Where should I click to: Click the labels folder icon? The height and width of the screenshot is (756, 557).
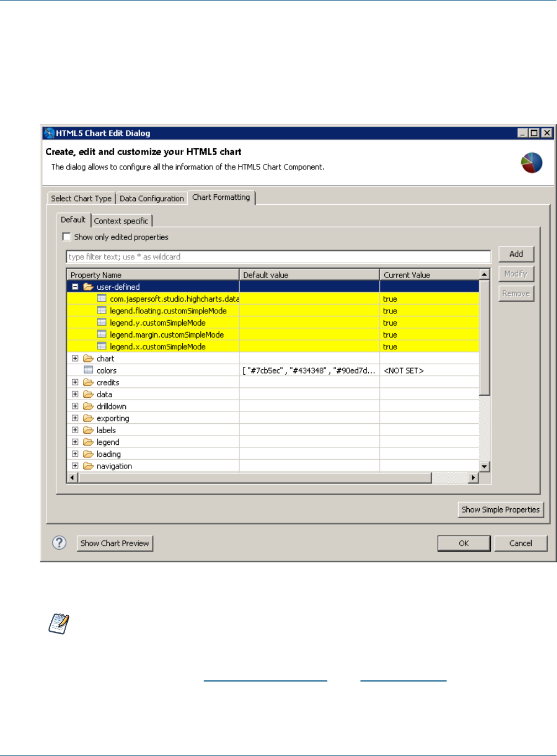[x=88, y=430]
